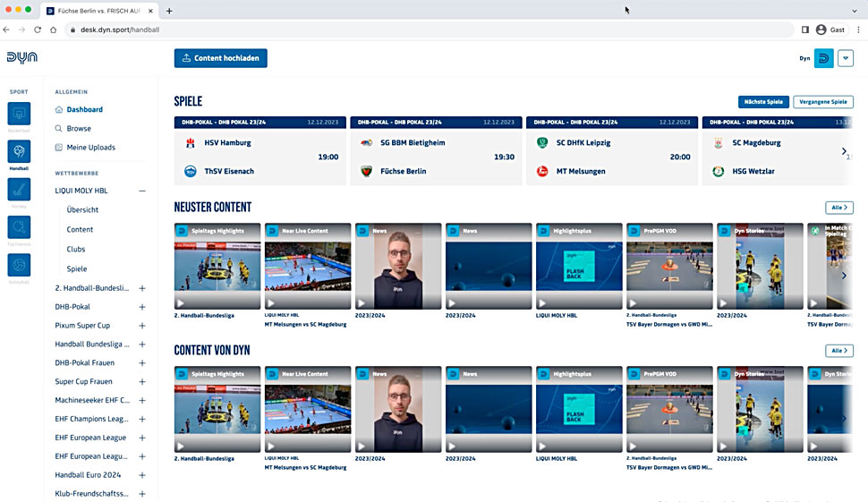Play Spieltags Highlights video in Content von Dyn
The image size is (868, 502).
[181, 447]
